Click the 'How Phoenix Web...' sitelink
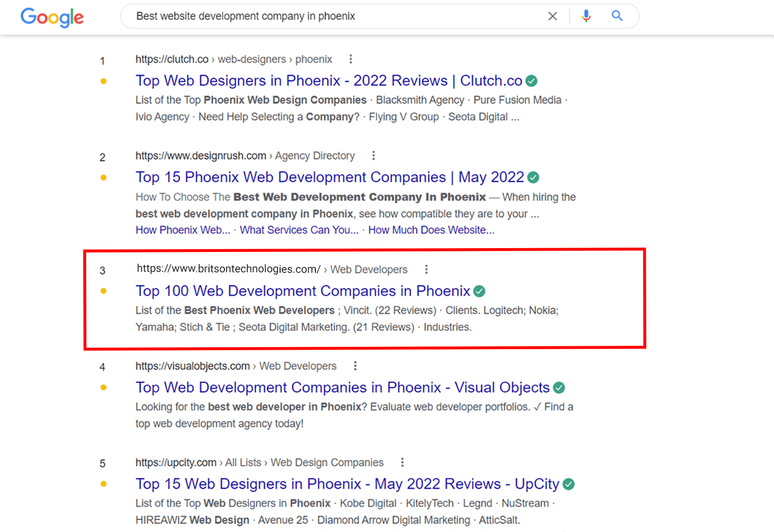 coord(182,230)
